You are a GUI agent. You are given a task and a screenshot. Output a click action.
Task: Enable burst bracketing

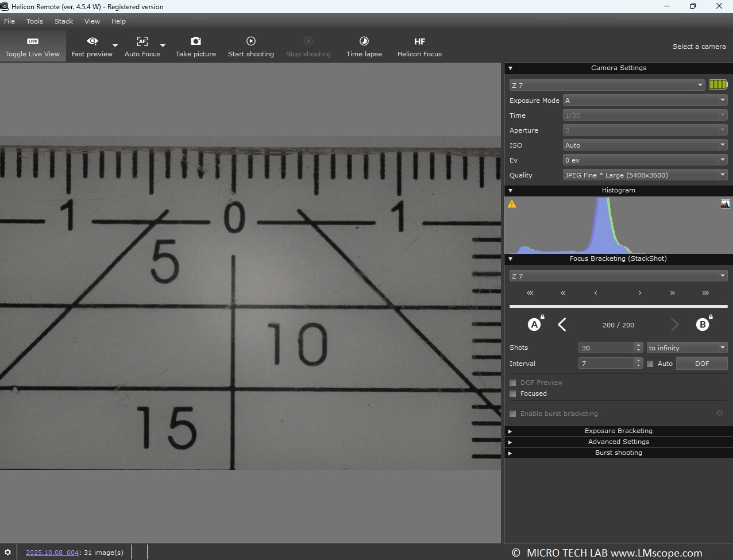[512, 414]
